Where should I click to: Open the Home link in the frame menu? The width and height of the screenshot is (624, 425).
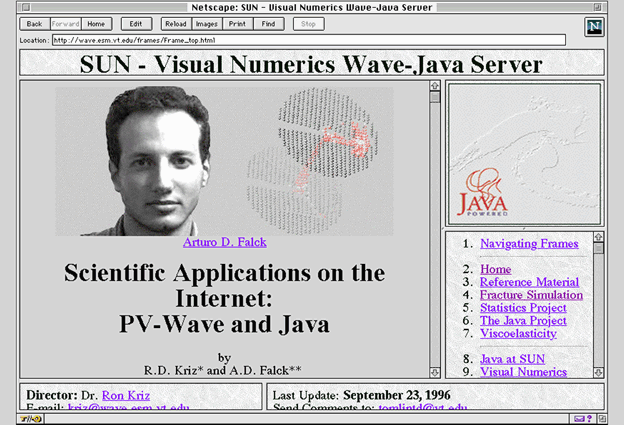coord(495,269)
